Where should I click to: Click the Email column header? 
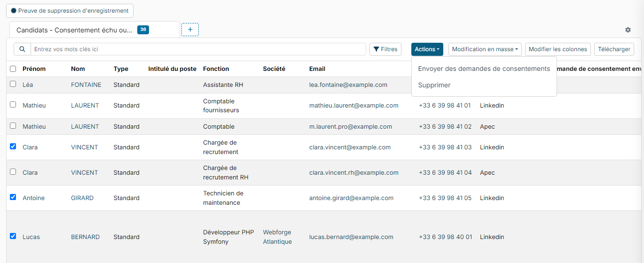(317, 69)
